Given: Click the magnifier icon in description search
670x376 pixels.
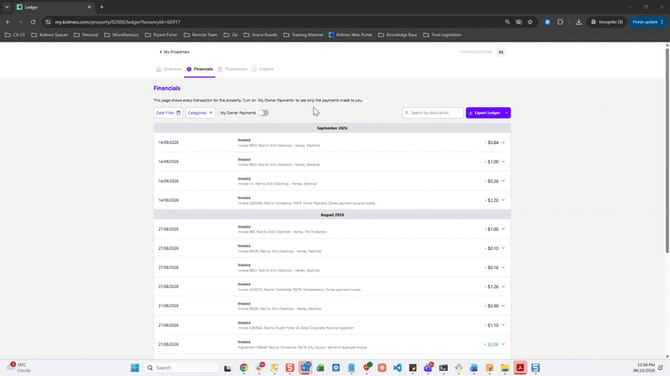Looking at the screenshot, I should [x=407, y=113].
